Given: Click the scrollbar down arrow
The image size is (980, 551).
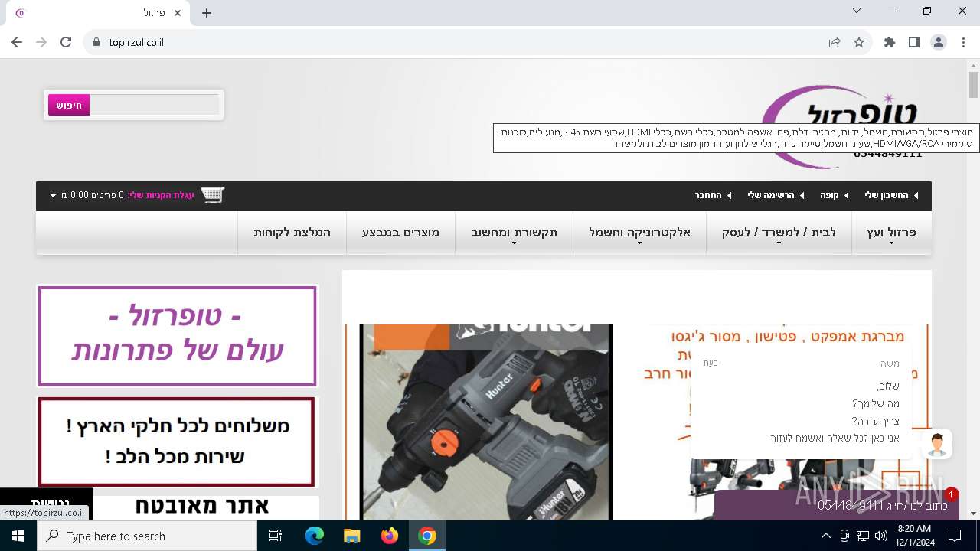Looking at the screenshot, I should pos(973,514).
